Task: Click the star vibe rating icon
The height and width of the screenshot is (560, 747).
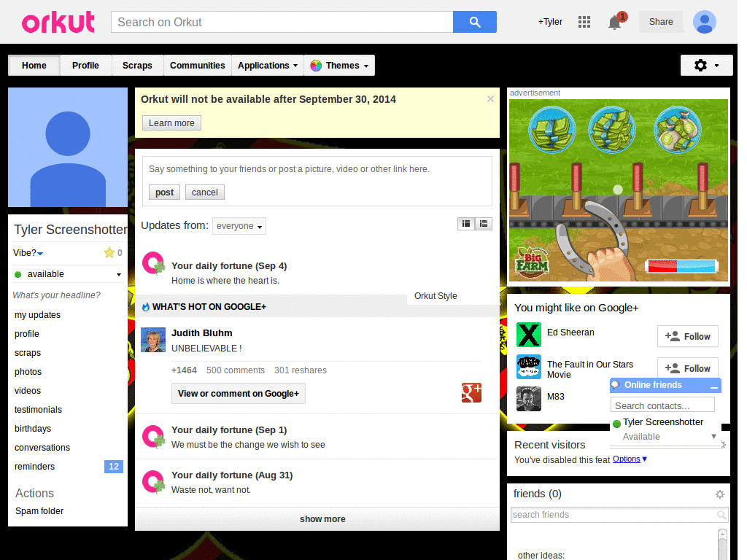Action: pos(109,253)
